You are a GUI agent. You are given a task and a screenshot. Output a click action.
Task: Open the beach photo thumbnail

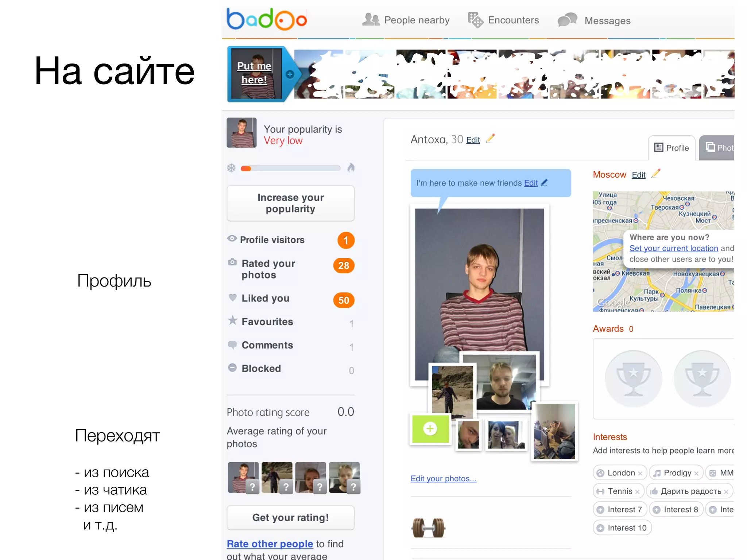click(452, 392)
